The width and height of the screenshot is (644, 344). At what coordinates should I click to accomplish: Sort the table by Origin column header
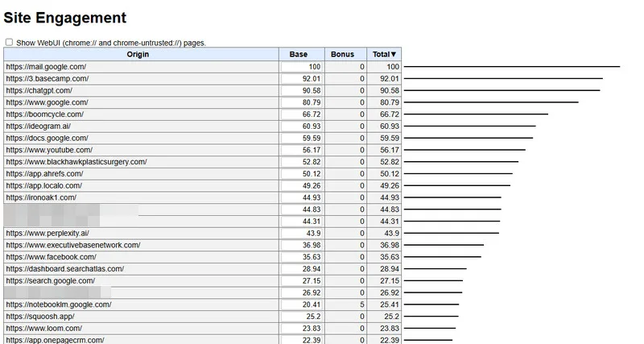pos(138,54)
